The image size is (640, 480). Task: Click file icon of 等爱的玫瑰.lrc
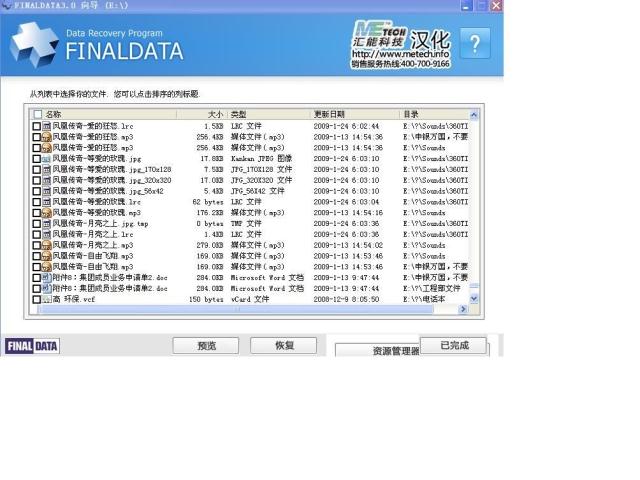click(x=47, y=202)
